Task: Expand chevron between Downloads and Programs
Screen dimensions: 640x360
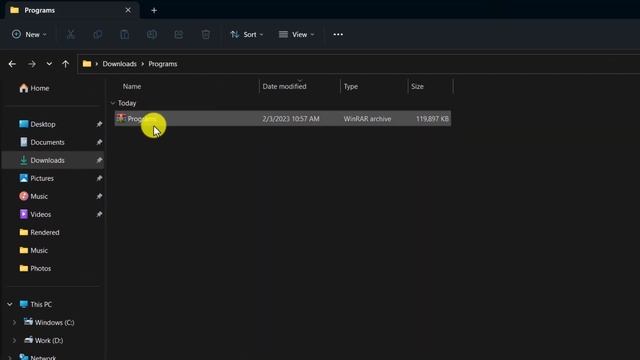Action: pos(142,64)
